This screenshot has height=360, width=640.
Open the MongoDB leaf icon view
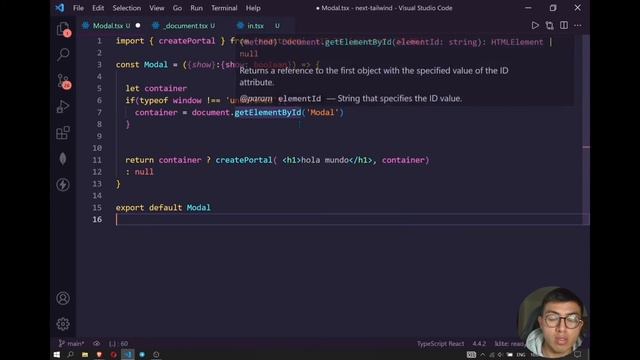(63, 159)
